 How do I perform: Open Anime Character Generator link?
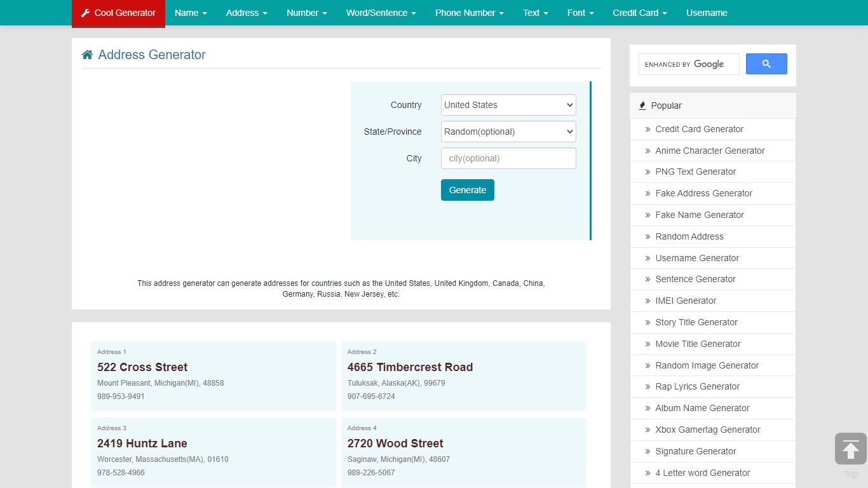tap(710, 151)
